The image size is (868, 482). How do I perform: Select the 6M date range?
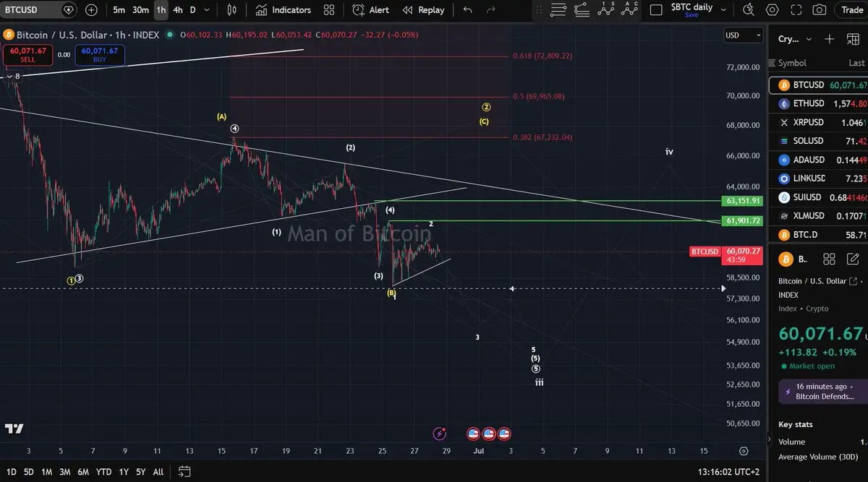click(x=83, y=472)
